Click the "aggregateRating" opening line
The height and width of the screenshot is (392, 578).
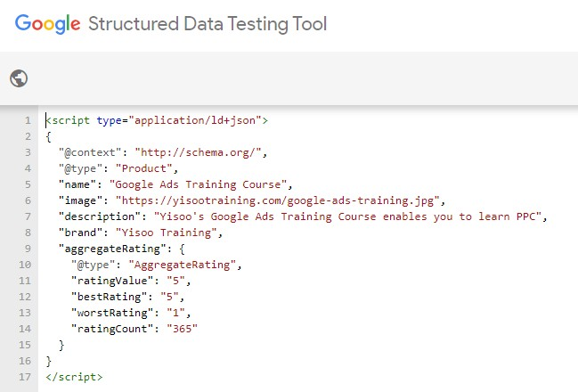click(x=121, y=249)
